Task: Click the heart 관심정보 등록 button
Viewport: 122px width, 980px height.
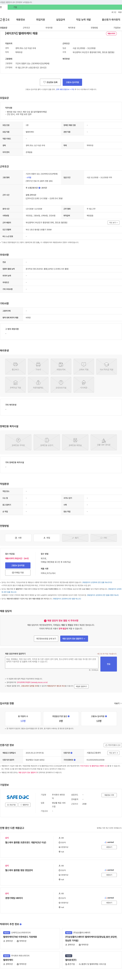Action: 50,82
